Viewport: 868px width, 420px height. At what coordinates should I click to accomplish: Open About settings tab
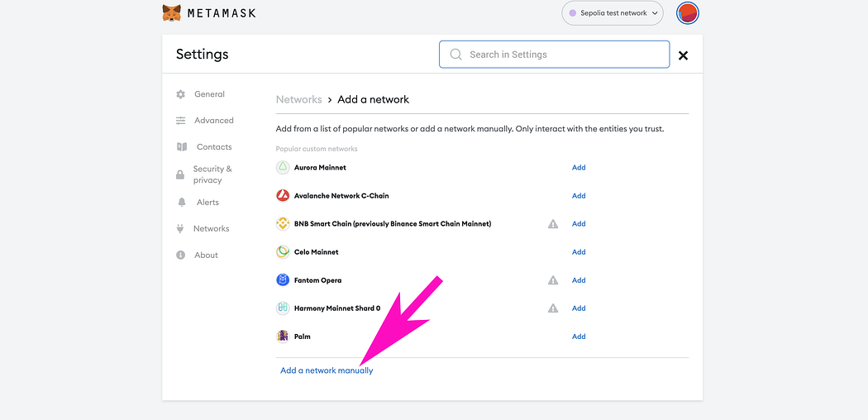(206, 255)
